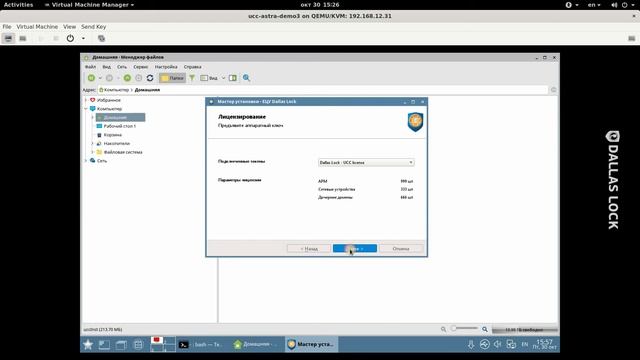
Task: Open file search with magnifier icon
Action: point(247,78)
